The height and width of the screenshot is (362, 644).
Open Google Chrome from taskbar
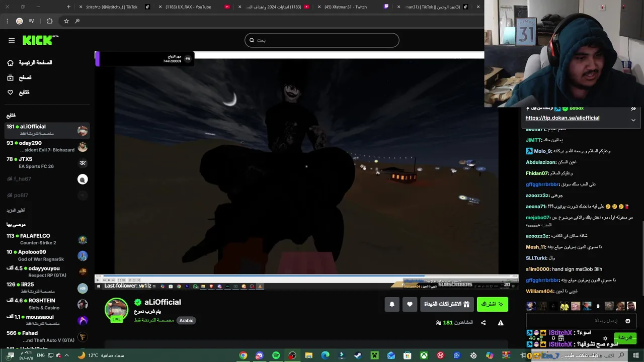243,355
